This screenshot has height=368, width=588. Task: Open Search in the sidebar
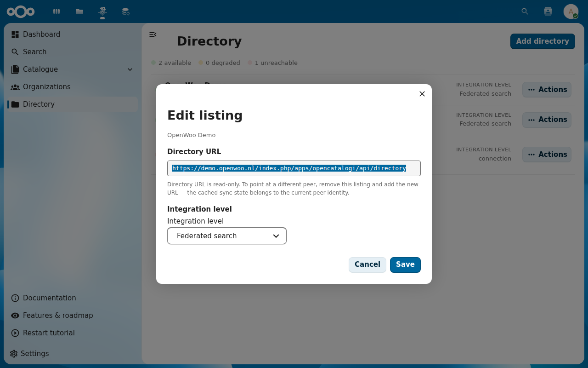coord(73,52)
